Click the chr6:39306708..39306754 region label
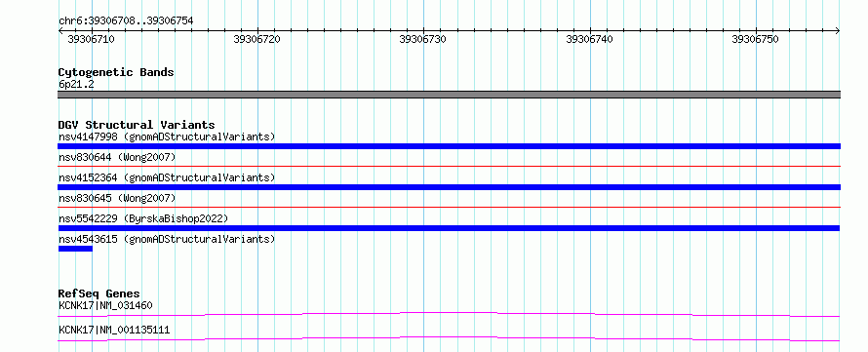Image resolution: width=868 pixels, height=352 pixels. [x=126, y=21]
